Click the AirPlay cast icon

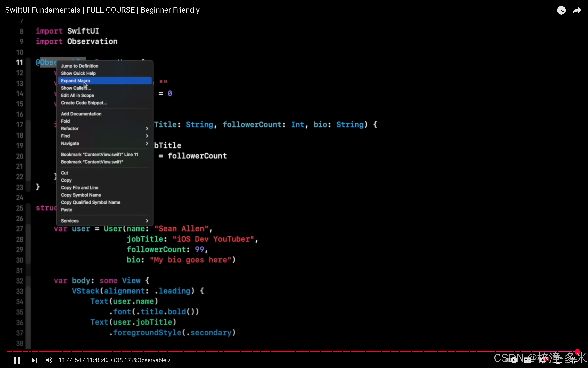[558, 360]
